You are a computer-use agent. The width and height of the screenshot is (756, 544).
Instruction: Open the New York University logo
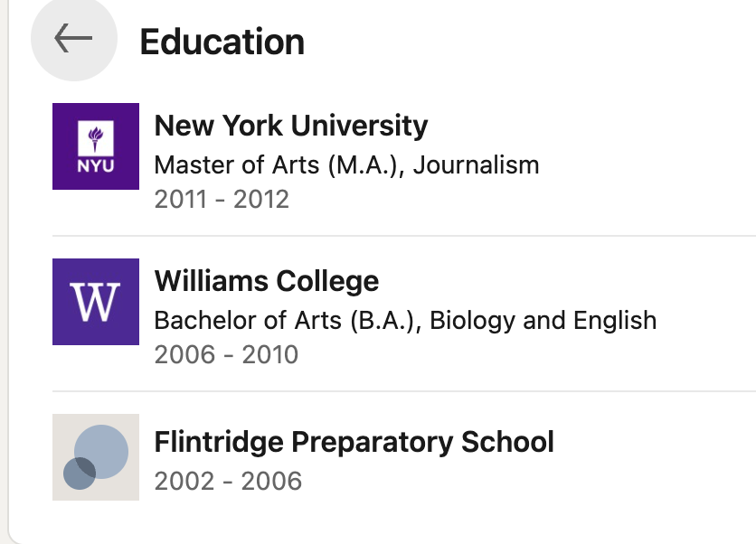96,146
